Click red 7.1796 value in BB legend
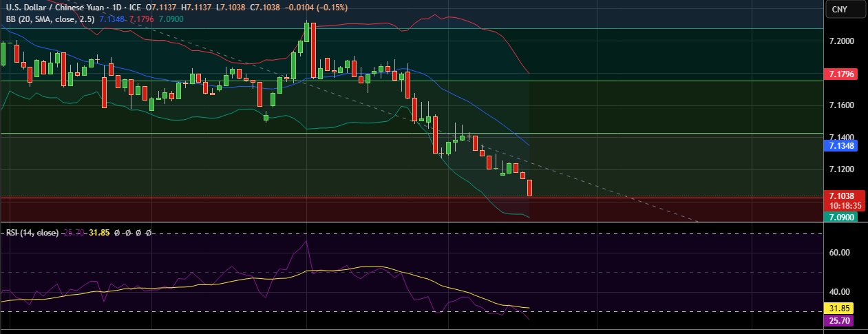The width and height of the screenshot is (868, 334). point(141,18)
